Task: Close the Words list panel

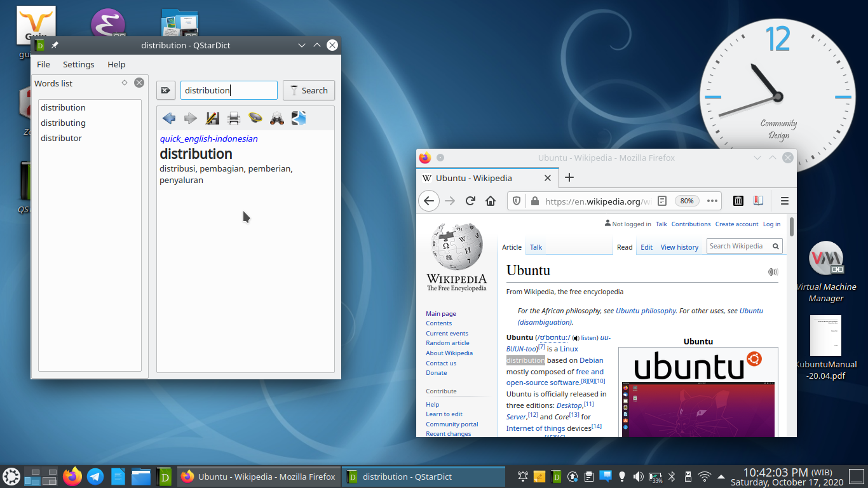Action: point(139,83)
